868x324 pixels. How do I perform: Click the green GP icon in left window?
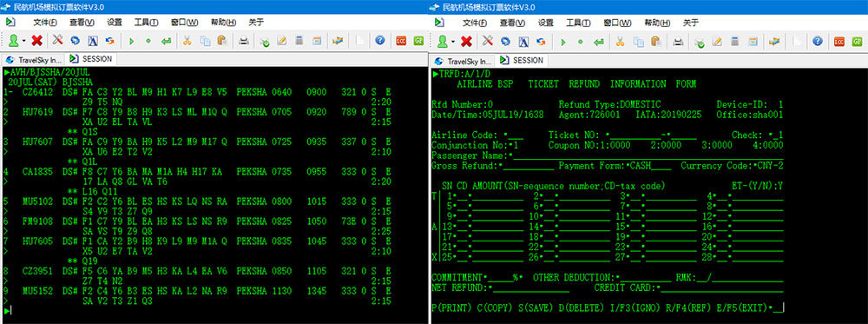(418, 41)
